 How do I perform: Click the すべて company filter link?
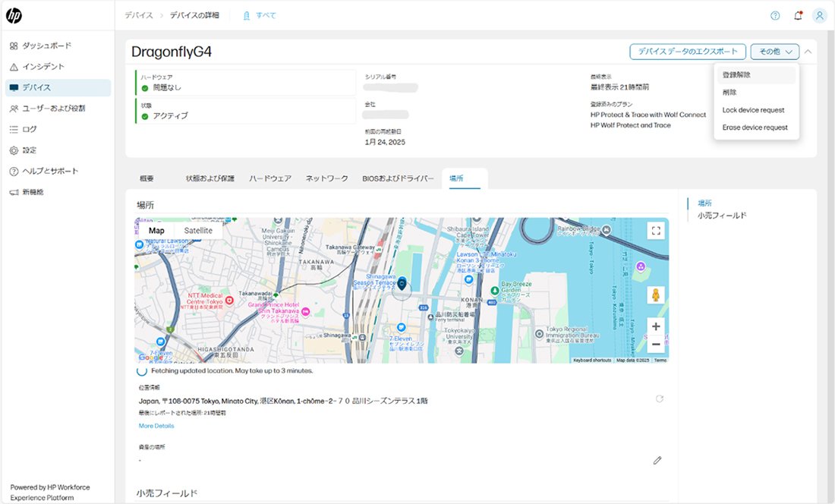[x=266, y=15]
